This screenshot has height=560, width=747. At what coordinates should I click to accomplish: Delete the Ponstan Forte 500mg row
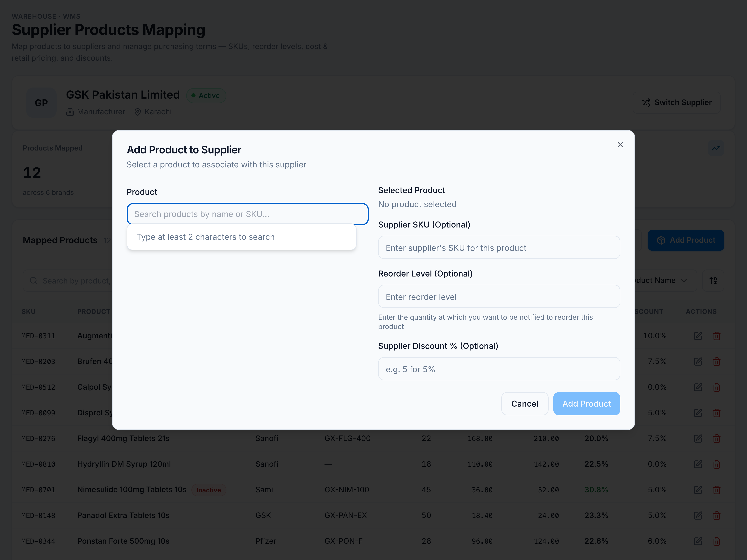(x=716, y=541)
